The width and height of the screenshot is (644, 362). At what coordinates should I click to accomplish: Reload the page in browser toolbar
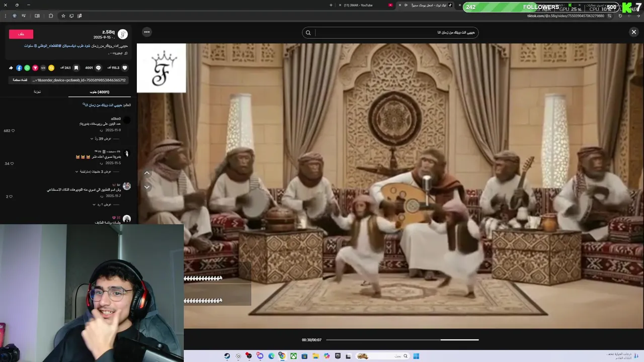620,16
